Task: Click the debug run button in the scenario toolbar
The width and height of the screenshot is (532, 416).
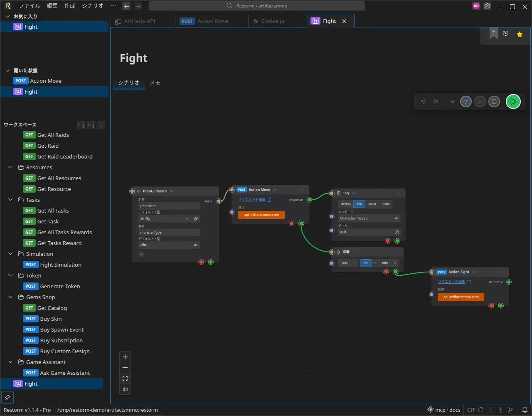Action: tap(480, 102)
